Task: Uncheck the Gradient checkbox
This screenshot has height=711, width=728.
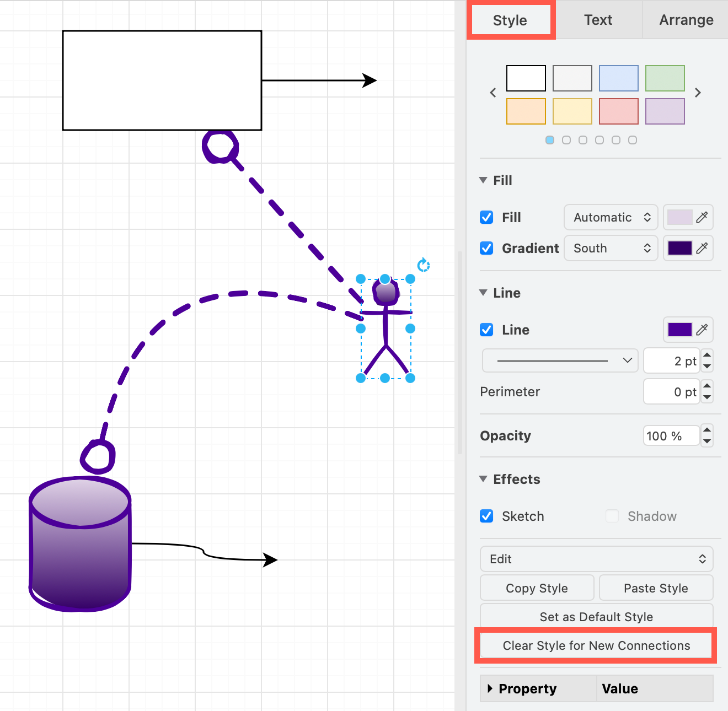Action: tap(486, 248)
